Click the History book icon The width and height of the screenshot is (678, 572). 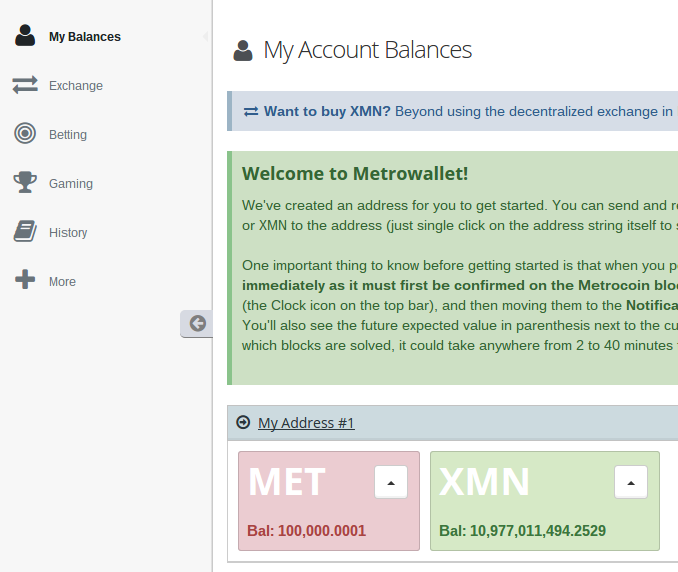tap(25, 231)
